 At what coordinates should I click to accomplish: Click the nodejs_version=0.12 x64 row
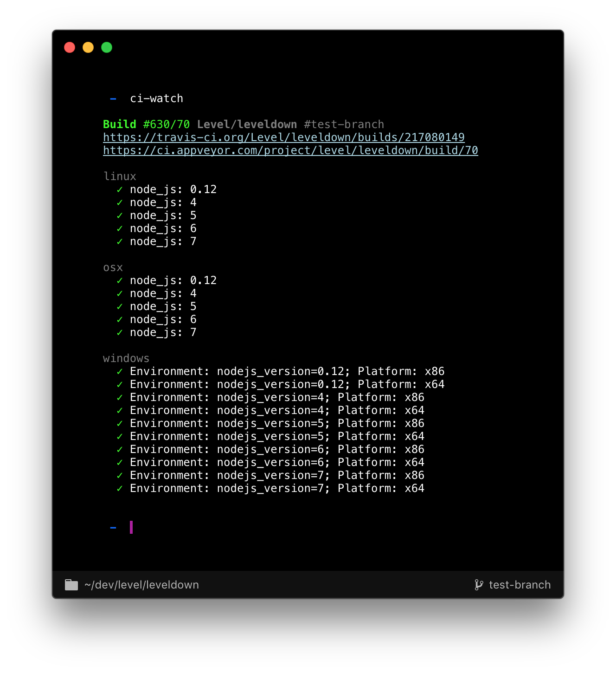pos(280,384)
